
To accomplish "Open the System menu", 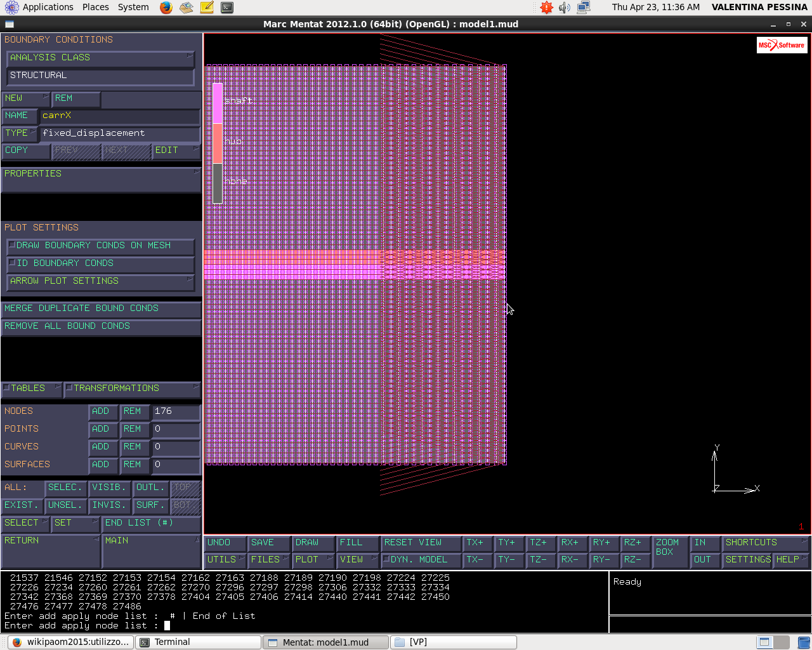I will click(x=133, y=7).
